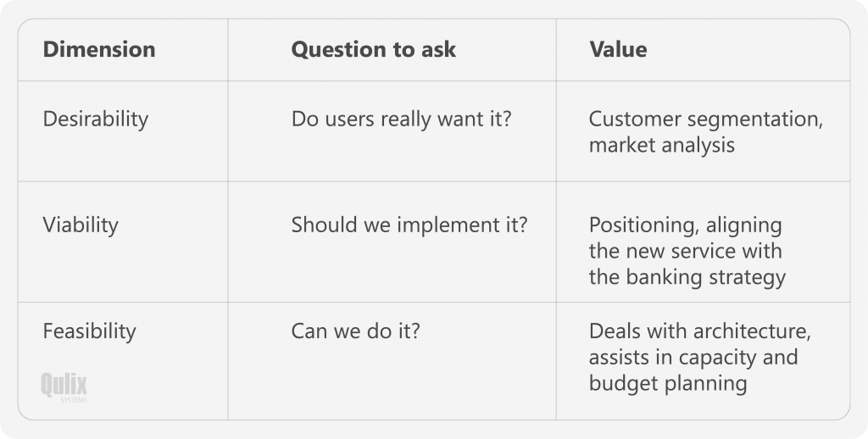Select "Do users really want it?" text

(x=401, y=119)
